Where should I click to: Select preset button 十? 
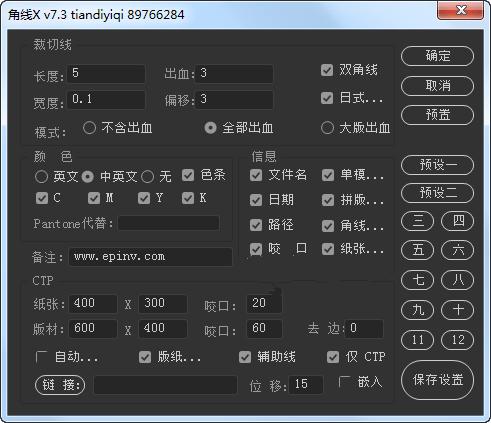tap(457, 310)
